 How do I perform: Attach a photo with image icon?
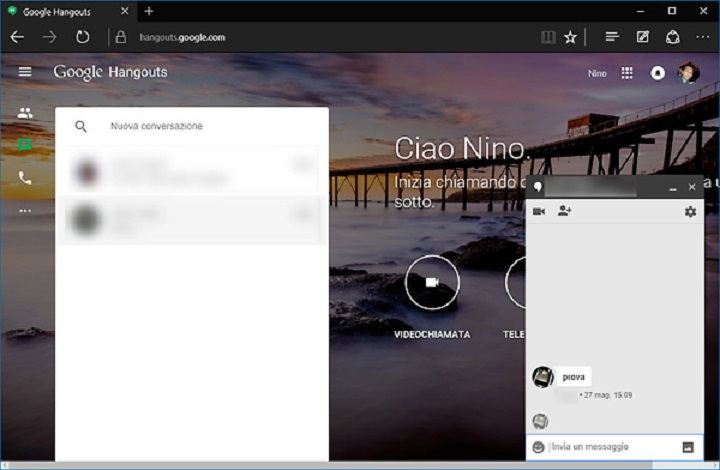click(x=688, y=447)
